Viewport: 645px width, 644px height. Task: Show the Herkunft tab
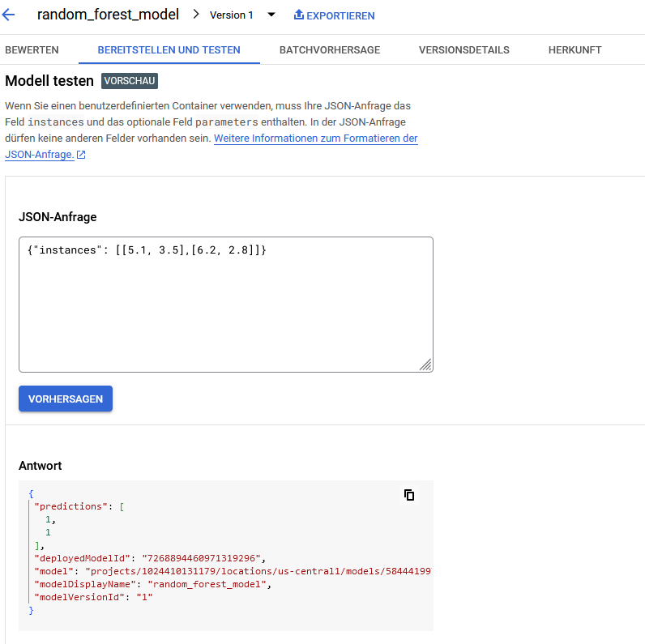[x=575, y=50]
